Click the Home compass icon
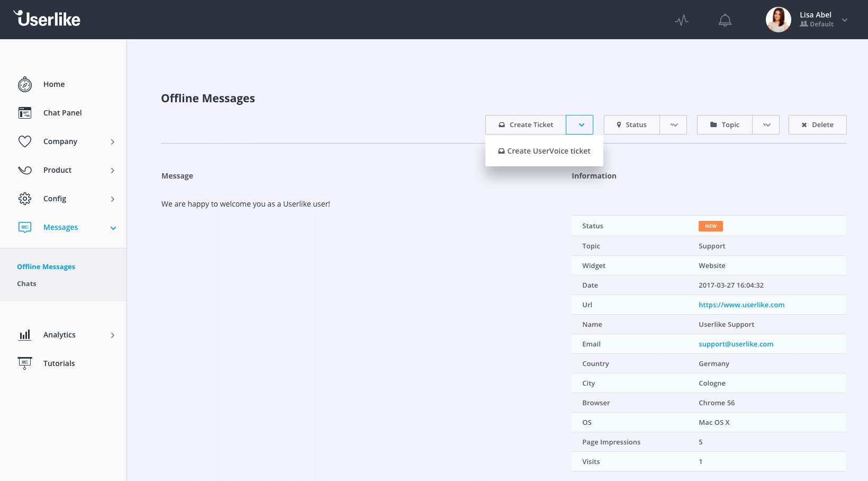Screen dimensions: 868x481 coord(25,84)
